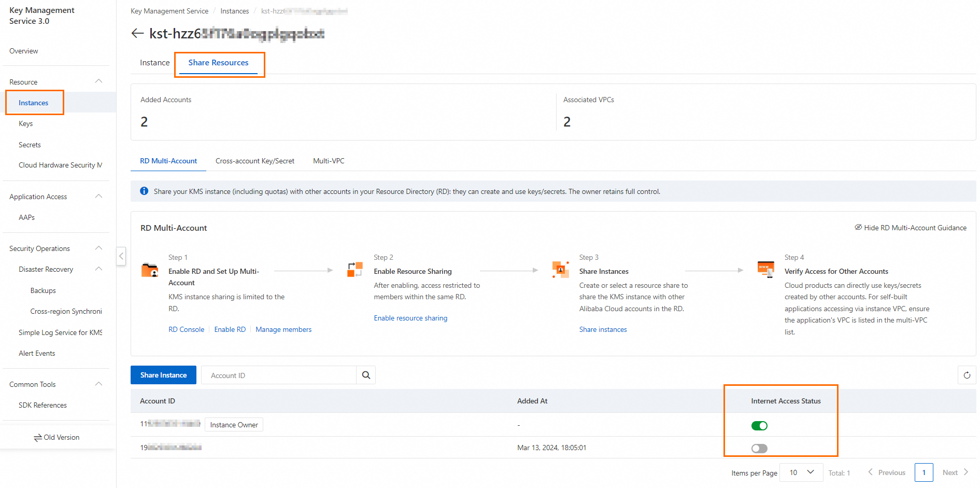Image resolution: width=980 pixels, height=488 pixels.
Task: Click the Step 1 Enable RD folder icon
Action: [x=150, y=270]
